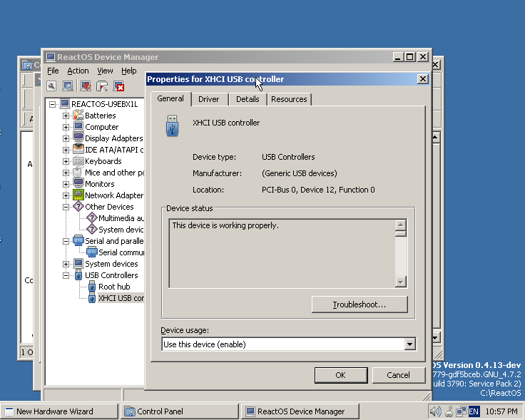The height and width of the screenshot is (420, 525).
Task: Click the Mice and other pointing devices icon
Action: coord(78,173)
